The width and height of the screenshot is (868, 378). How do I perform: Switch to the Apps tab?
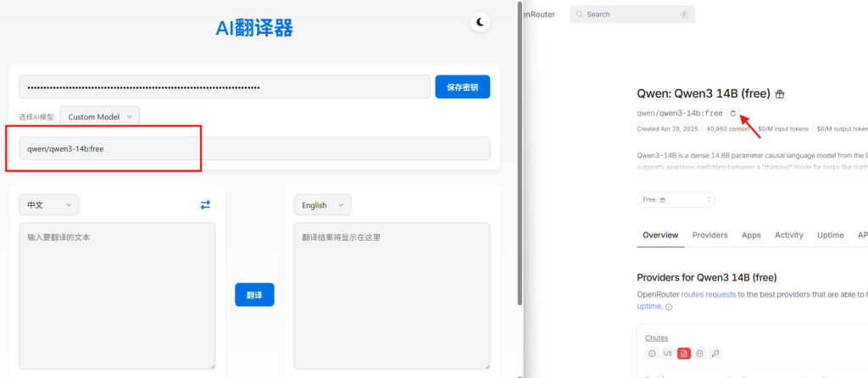tap(751, 236)
